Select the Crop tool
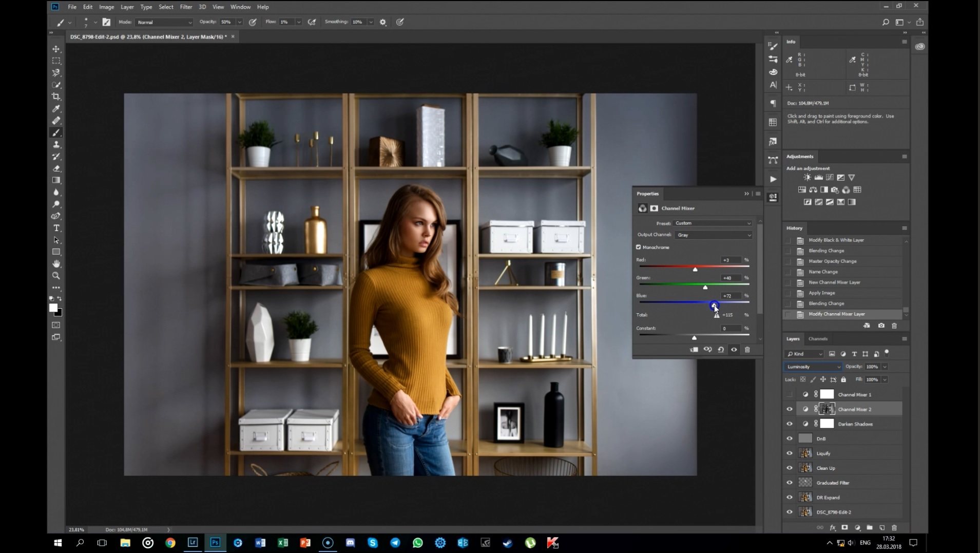Viewport: 980px width, 553px height. (56, 97)
